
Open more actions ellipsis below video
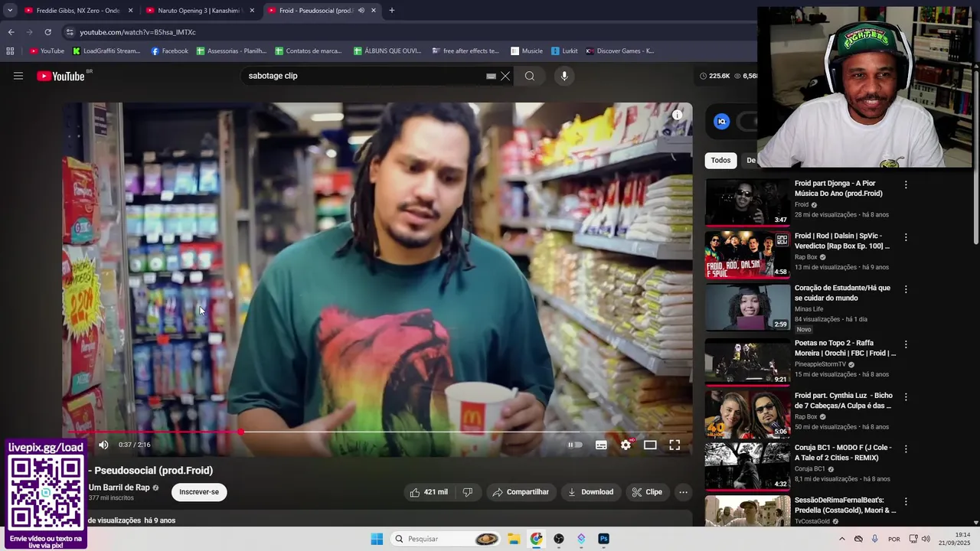click(684, 492)
